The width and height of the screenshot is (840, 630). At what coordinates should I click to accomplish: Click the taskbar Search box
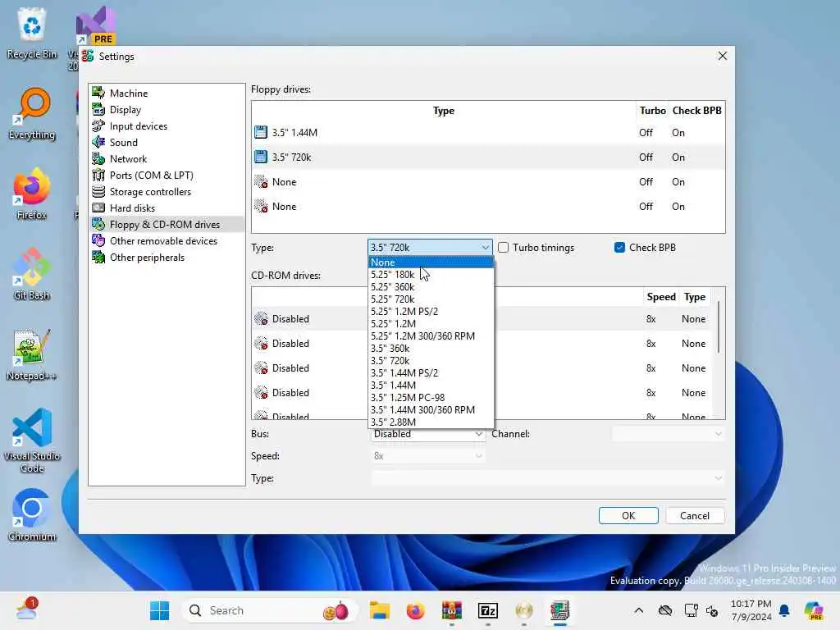[x=269, y=610]
